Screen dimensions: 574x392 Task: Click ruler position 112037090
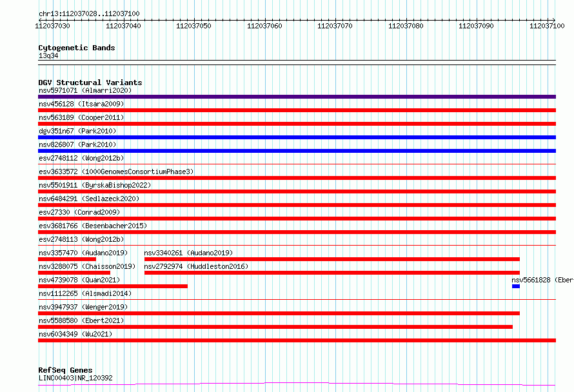[476, 26]
